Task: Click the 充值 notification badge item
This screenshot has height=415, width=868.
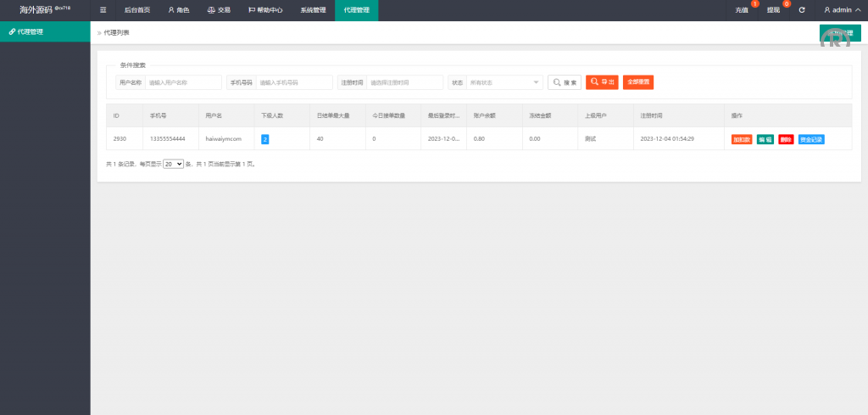Action: pyautogui.click(x=743, y=10)
